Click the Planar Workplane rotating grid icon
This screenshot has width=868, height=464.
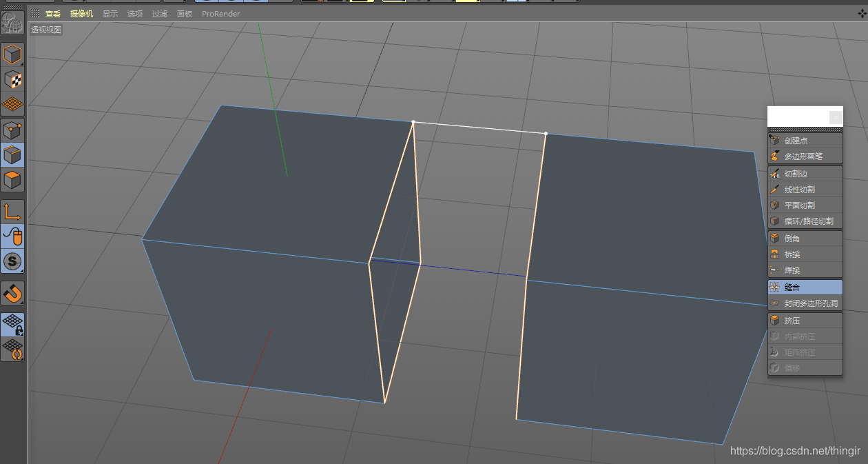pos(12,350)
